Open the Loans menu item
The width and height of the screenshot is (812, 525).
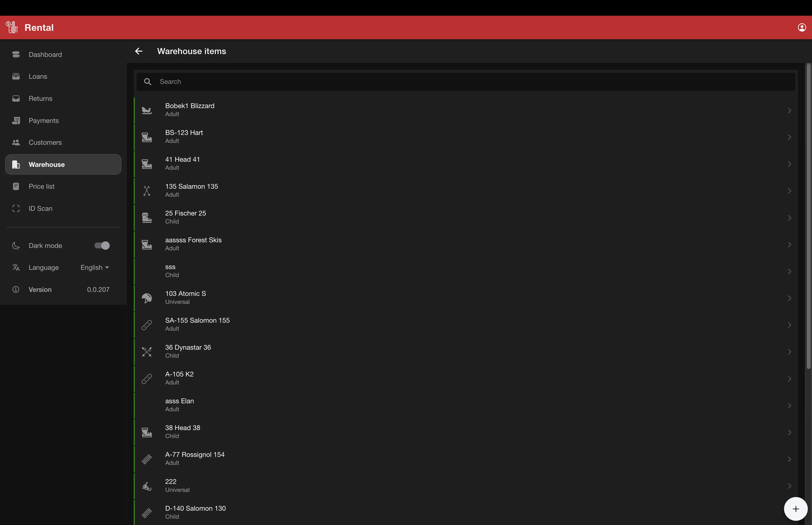(x=63, y=76)
